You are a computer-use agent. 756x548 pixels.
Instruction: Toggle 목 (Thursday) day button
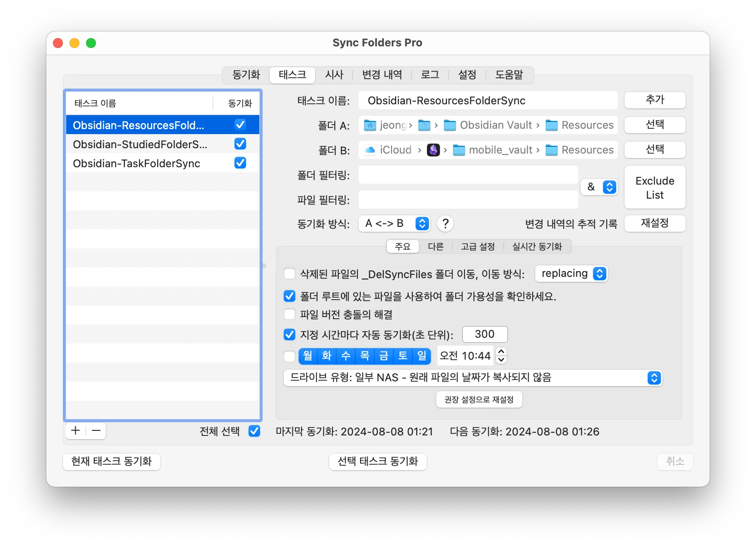coord(365,356)
